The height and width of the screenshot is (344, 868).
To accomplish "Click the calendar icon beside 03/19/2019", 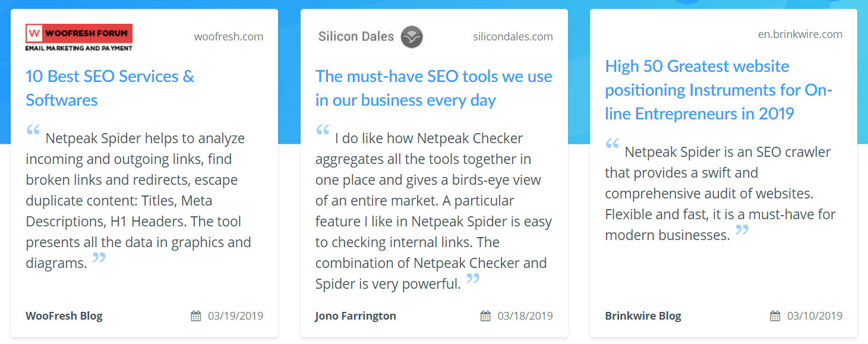I will [x=196, y=316].
